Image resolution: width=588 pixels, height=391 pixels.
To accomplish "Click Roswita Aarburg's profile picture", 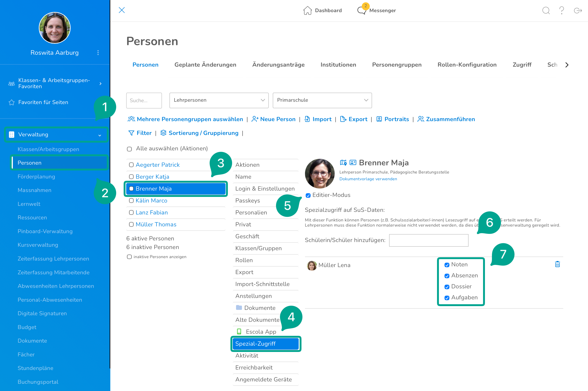I will (54, 28).
